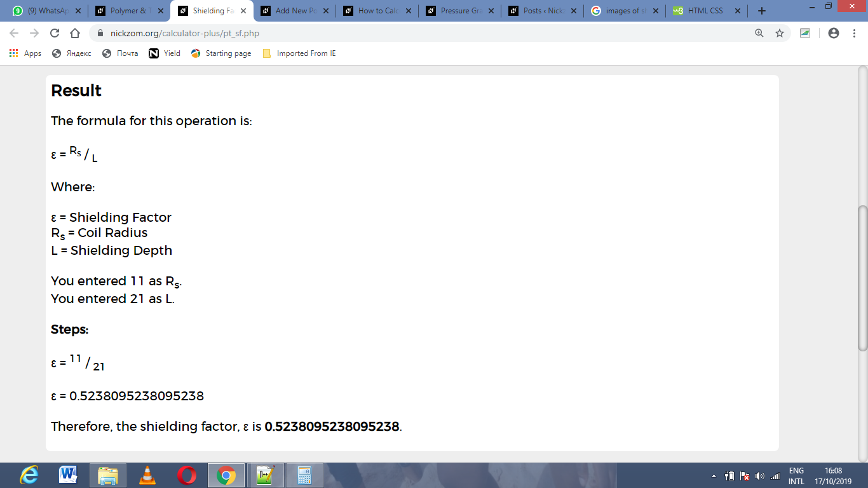
Task: Click the browser forward arrow
Action: (34, 33)
